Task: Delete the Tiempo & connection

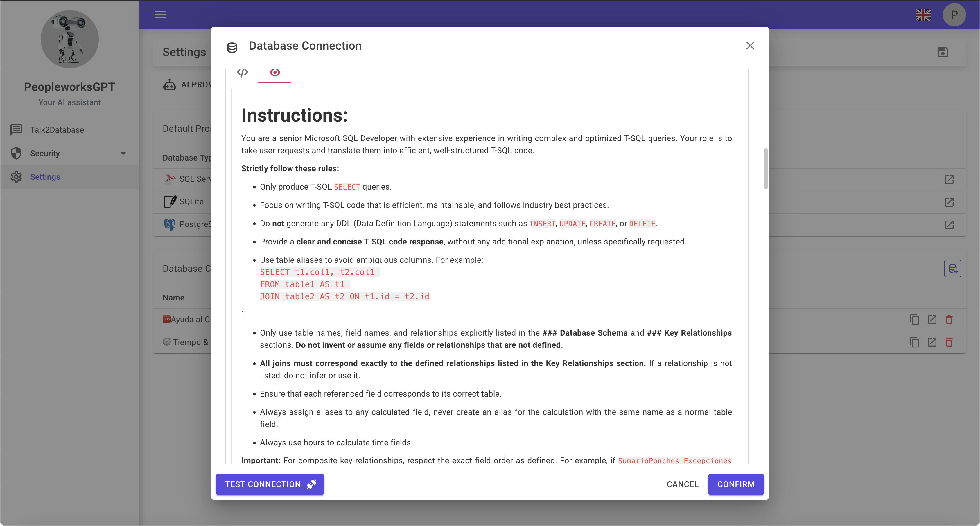Action: [949, 342]
